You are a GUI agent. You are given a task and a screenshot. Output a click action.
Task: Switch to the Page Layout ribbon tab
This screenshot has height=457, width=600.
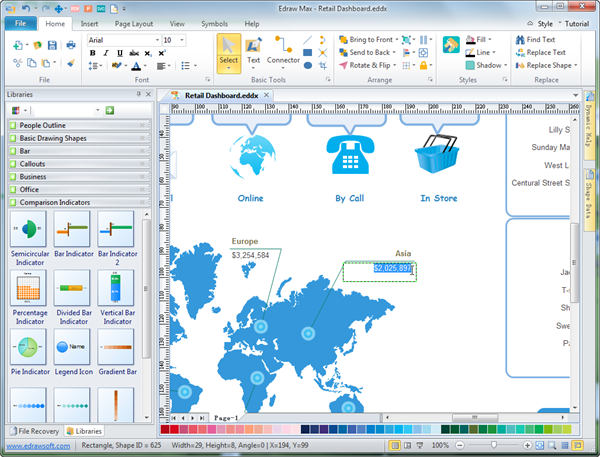pyautogui.click(x=135, y=22)
